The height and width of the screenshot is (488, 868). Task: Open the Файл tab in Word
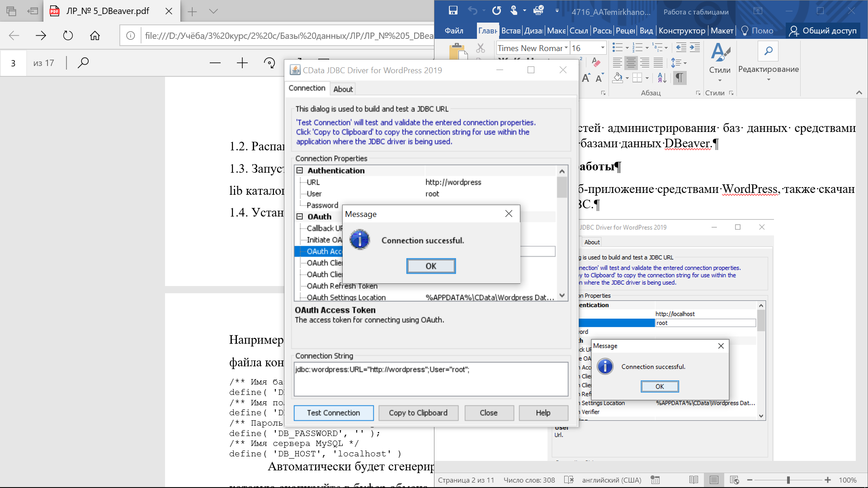(x=454, y=30)
